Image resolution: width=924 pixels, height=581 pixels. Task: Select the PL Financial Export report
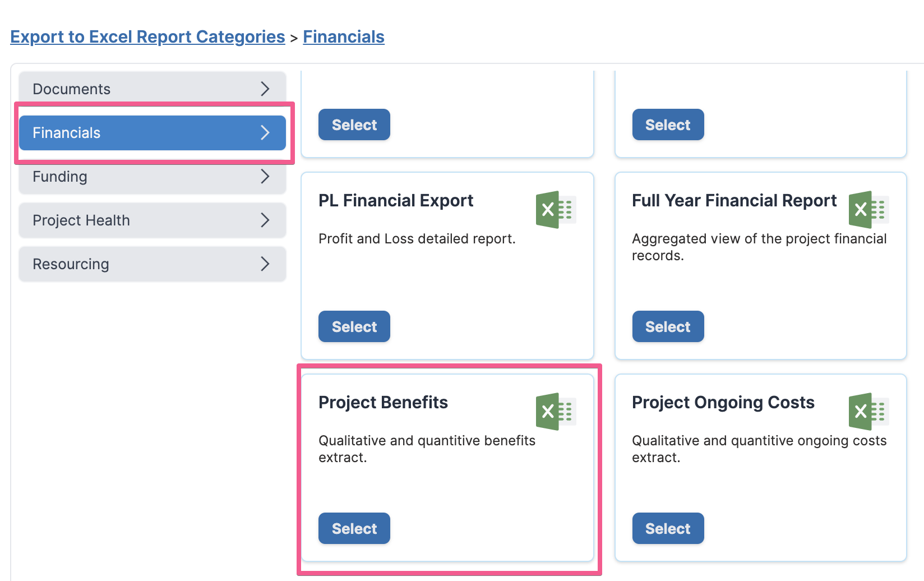[354, 326]
